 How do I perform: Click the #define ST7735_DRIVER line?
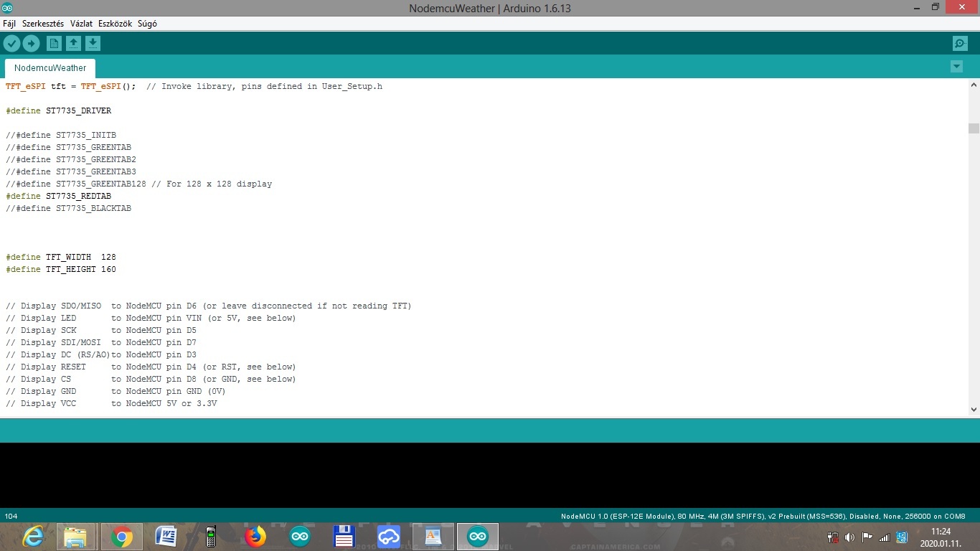coord(59,110)
